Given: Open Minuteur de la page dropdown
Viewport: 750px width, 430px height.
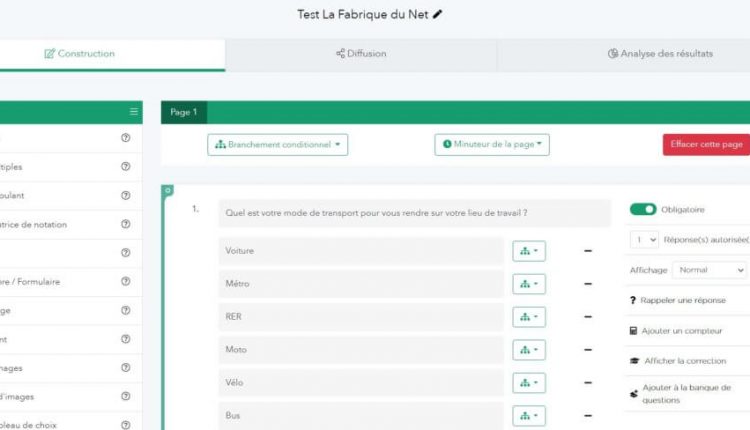Looking at the screenshot, I should pos(492,144).
